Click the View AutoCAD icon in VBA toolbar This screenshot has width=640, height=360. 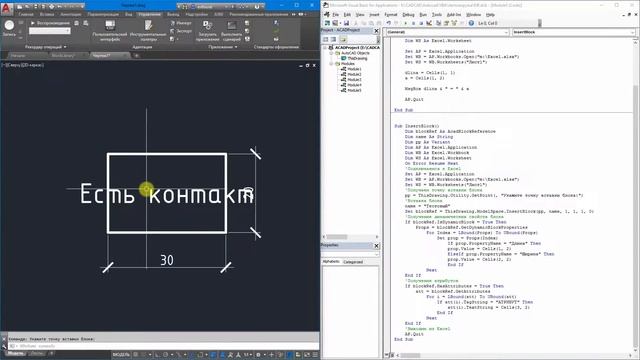pos(327,23)
